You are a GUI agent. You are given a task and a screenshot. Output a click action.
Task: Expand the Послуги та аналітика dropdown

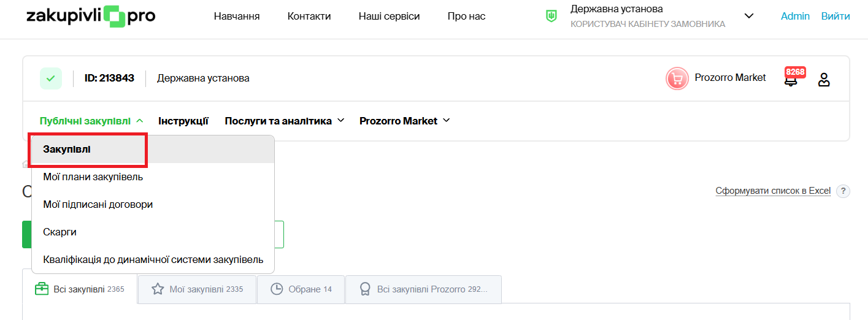point(284,121)
